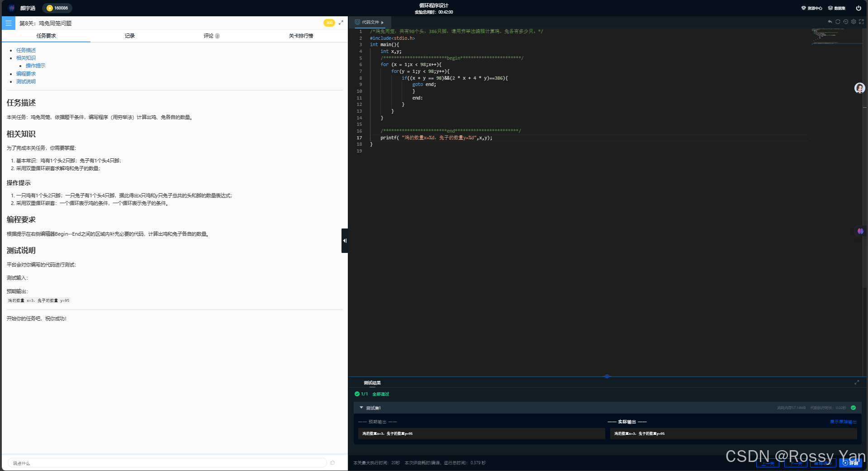This screenshot has width=868, height=471.
Task: Click the green pass checkmark on 测试集1 row
Action: (853, 408)
